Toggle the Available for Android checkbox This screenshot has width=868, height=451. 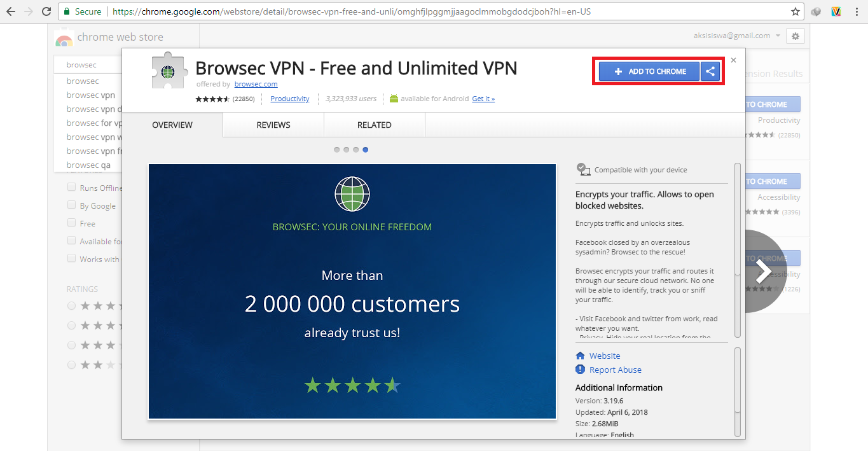72,241
